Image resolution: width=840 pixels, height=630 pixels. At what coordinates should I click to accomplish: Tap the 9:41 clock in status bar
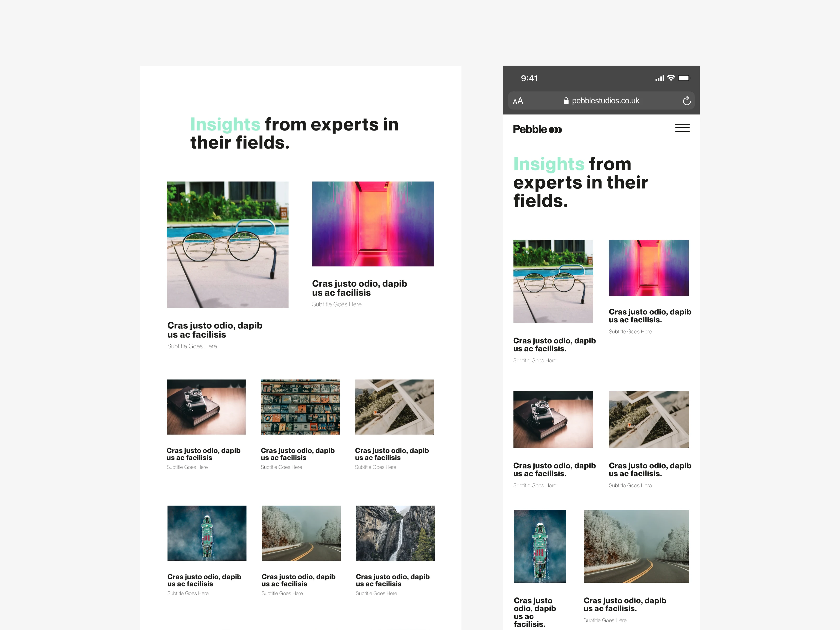coord(529,78)
